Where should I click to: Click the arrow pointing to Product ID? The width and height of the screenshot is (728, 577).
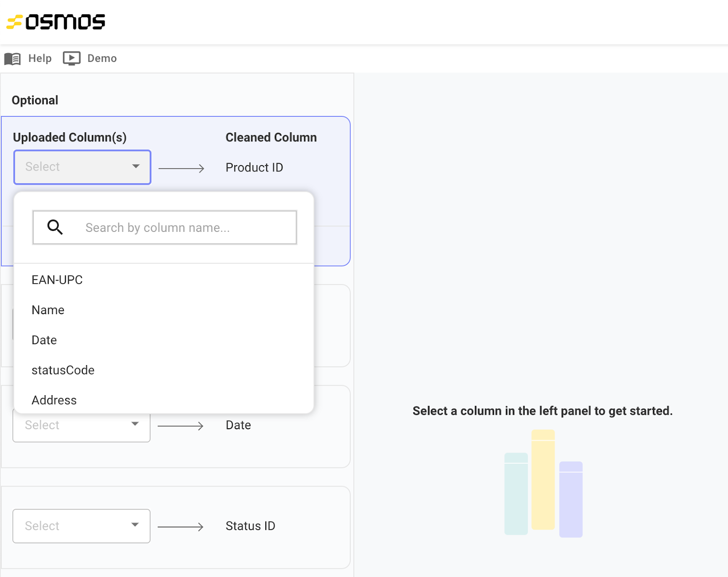pos(181,168)
